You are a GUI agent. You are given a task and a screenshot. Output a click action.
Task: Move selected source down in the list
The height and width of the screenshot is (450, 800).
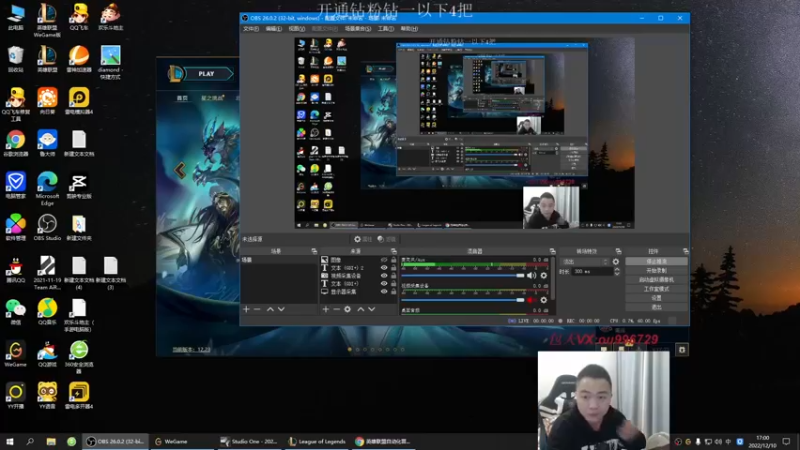[371, 309]
